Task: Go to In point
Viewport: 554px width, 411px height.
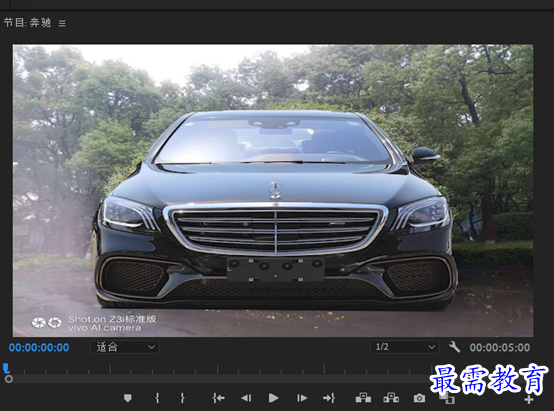Action: (219, 398)
